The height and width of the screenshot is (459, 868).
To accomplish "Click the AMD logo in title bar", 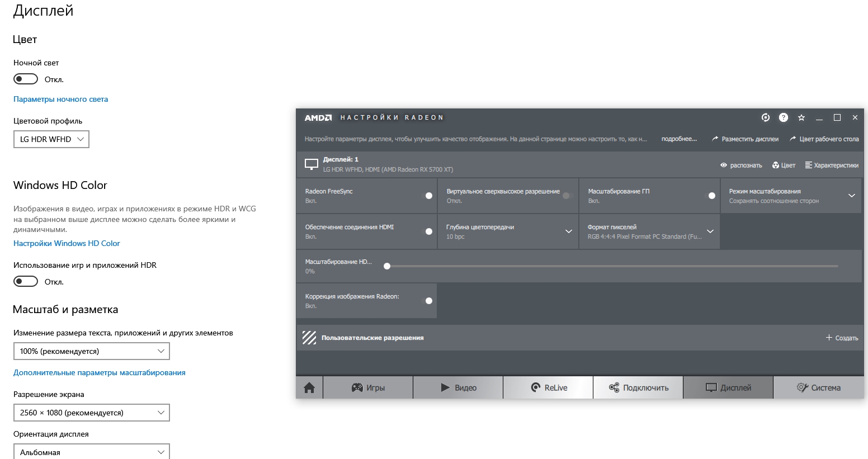I will [x=318, y=118].
